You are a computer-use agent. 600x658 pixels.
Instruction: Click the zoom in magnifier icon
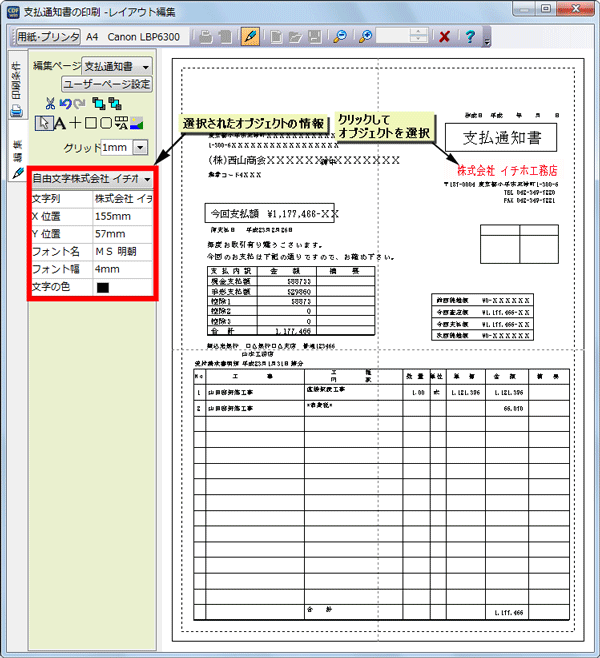[367, 36]
